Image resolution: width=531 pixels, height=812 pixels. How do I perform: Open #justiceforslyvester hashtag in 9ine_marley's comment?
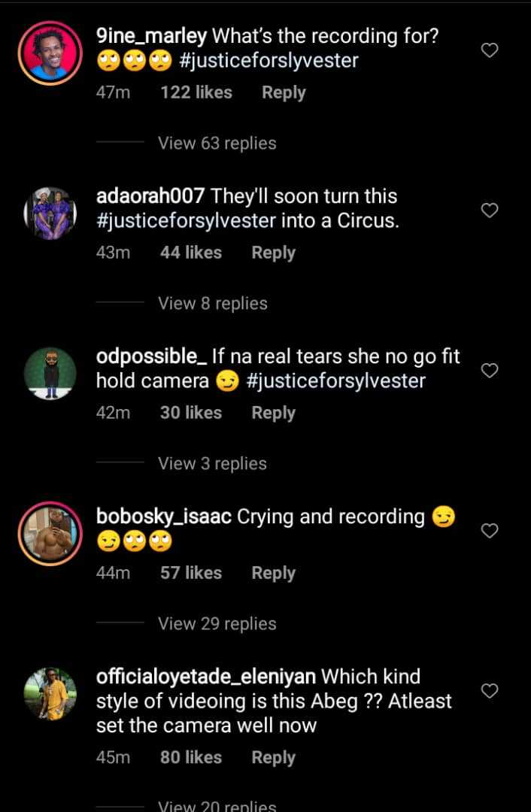[269, 60]
